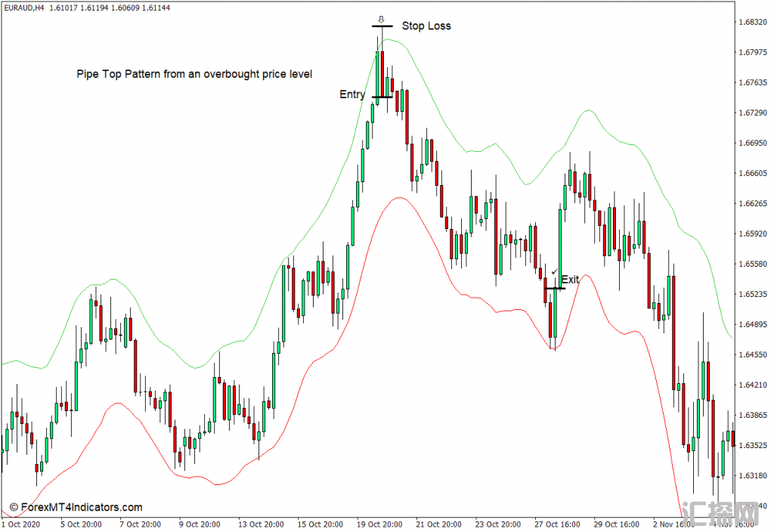The image size is (774, 532).
Task: Click price level 1.65920 on the axis
Action: click(753, 234)
